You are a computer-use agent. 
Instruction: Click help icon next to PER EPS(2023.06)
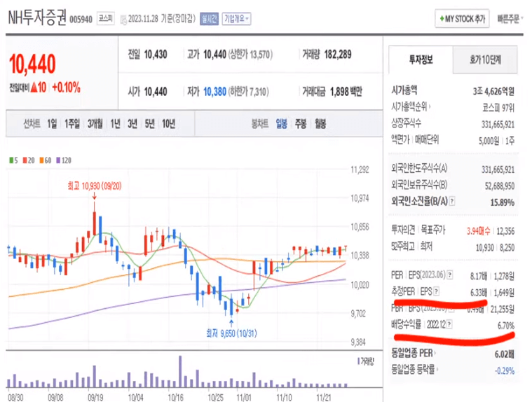pyautogui.click(x=450, y=275)
